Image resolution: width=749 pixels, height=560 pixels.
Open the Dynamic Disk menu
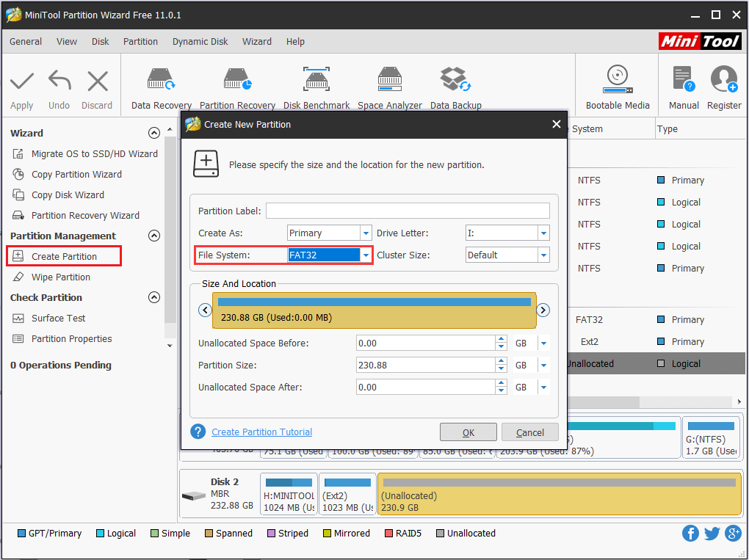200,41
